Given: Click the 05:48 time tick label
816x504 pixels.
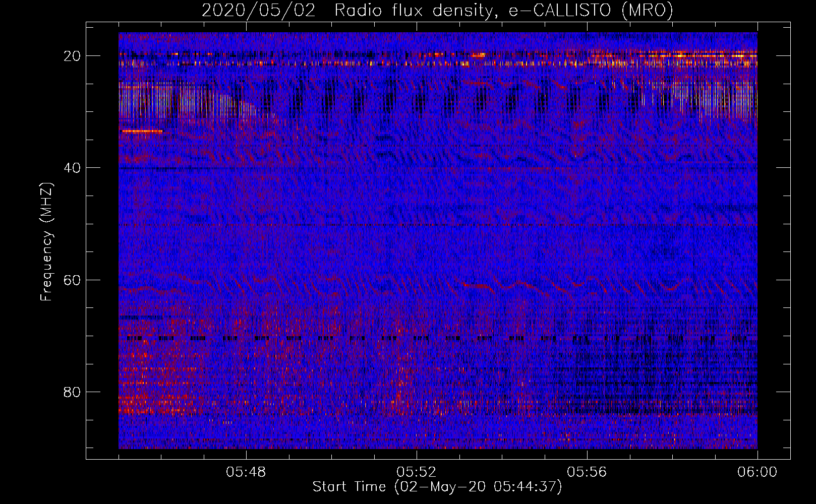Looking at the screenshot, I should [246, 472].
